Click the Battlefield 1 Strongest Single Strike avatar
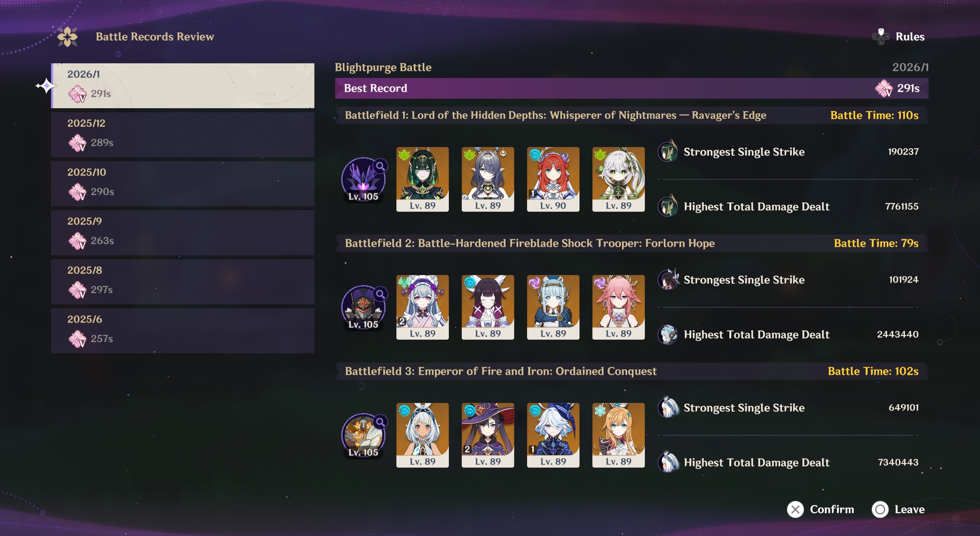Image resolution: width=980 pixels, height=536 pixels. point(668,151)
